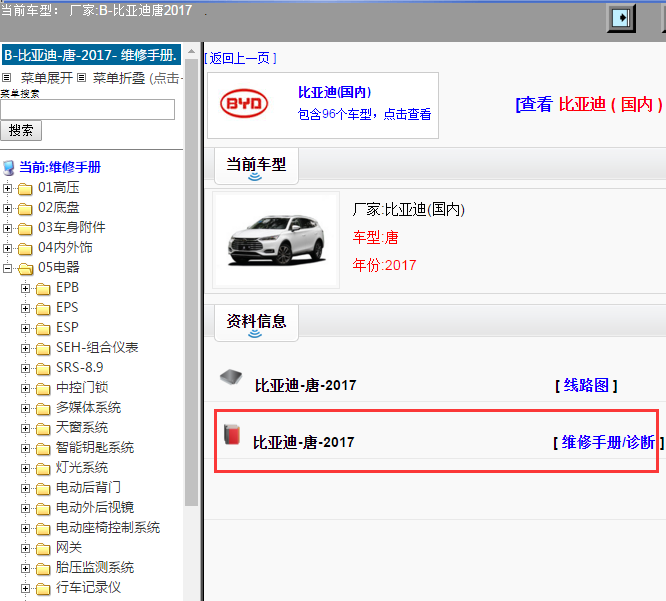Click the EPB folder icon
The image size is (666, 601).
pyautogui.click(x=43, y=289)
